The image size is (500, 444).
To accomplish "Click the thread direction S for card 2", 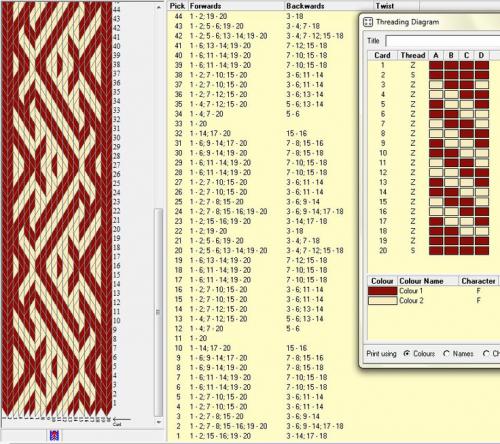I will [413, 75].
